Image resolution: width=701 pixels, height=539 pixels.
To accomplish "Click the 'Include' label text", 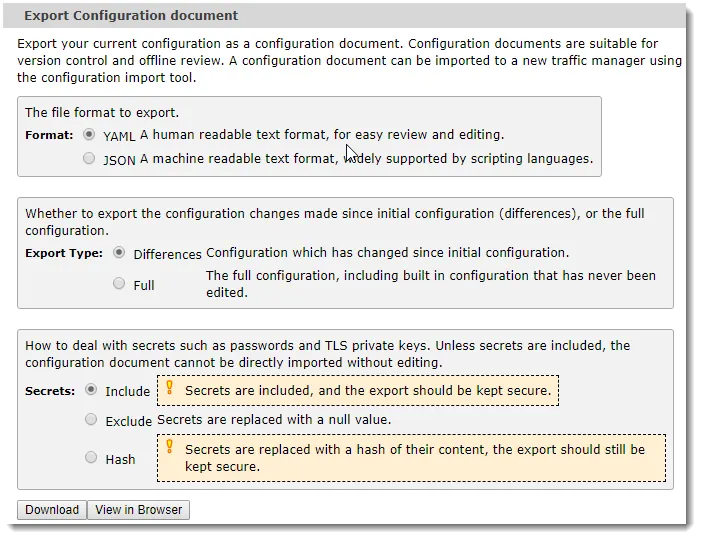I will (x=128, y=392).
